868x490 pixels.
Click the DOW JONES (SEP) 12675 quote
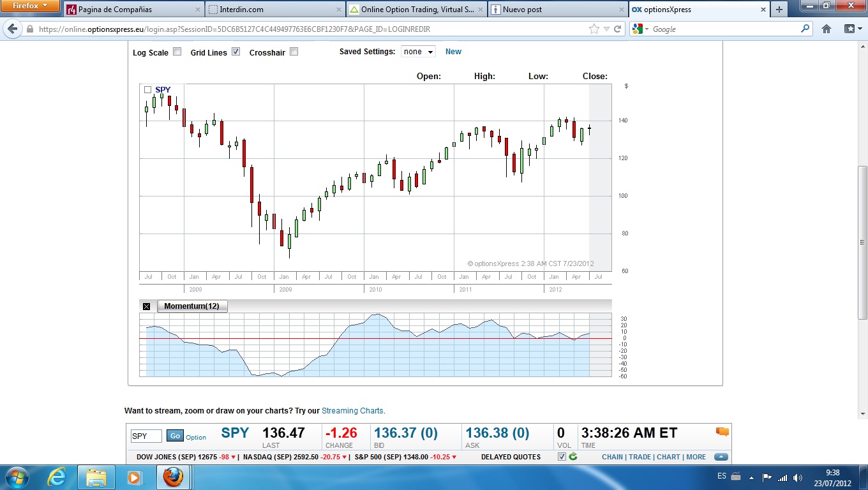tap(186, 457)
